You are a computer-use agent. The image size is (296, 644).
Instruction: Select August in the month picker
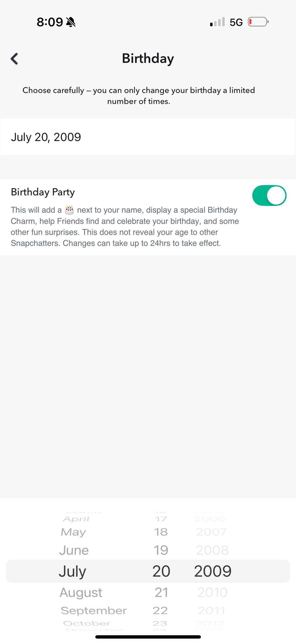pyautogui.click(x=81, y=592)
